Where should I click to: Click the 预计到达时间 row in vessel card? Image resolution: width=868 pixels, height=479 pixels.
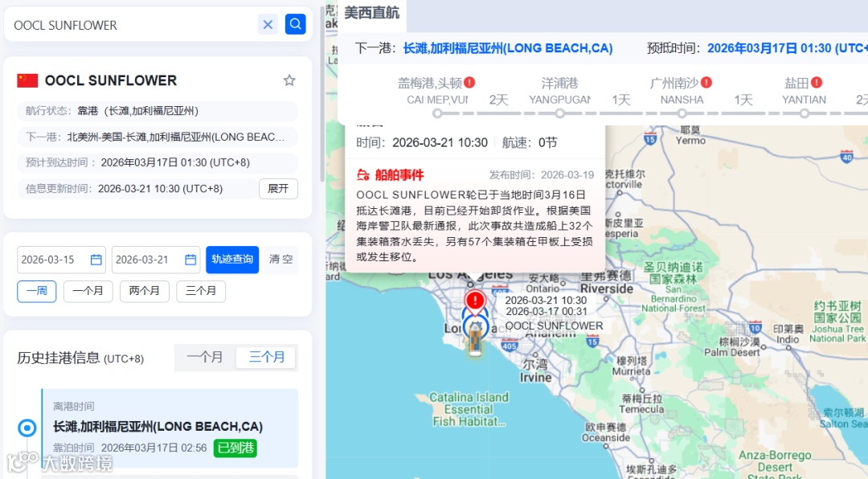pyautogui.click(x=158, y=163)
